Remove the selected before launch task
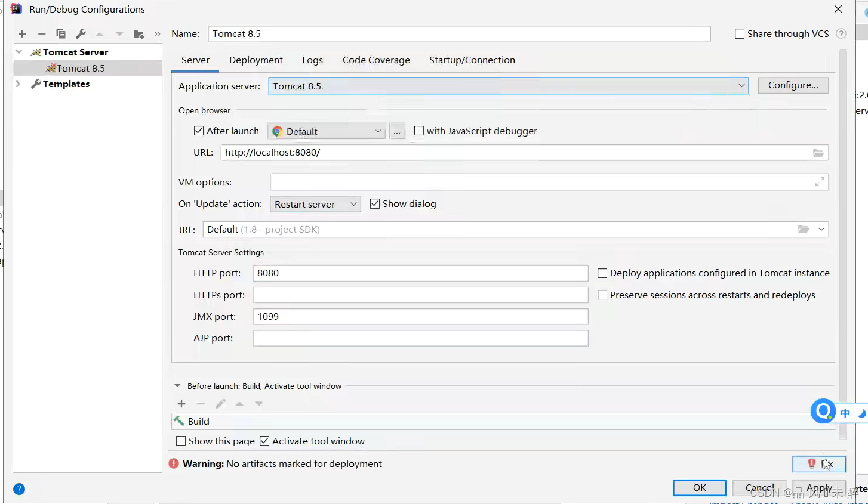This screenshot has height=504, width=868. [201, 404]
